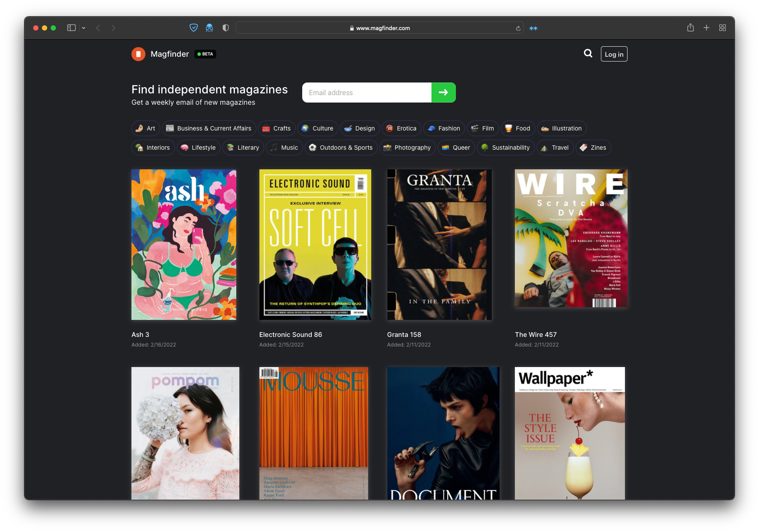This screenshot has width=759, height=532.
Task: Click the half-shield privacy report icon
Action: tap(226, 28)
